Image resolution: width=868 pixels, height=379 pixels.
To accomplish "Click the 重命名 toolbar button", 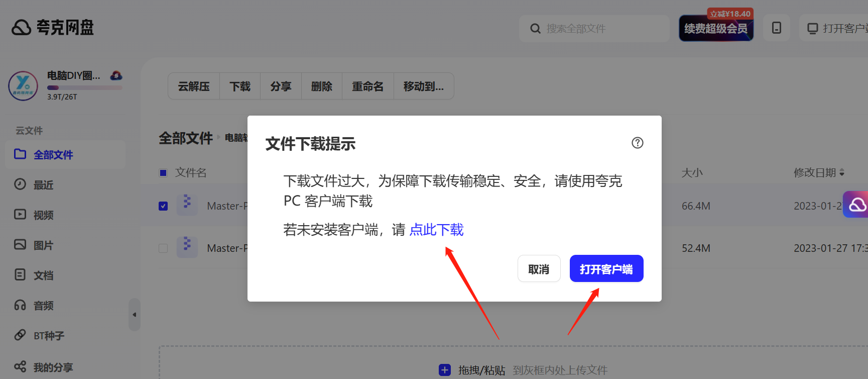I will (368, 86).
